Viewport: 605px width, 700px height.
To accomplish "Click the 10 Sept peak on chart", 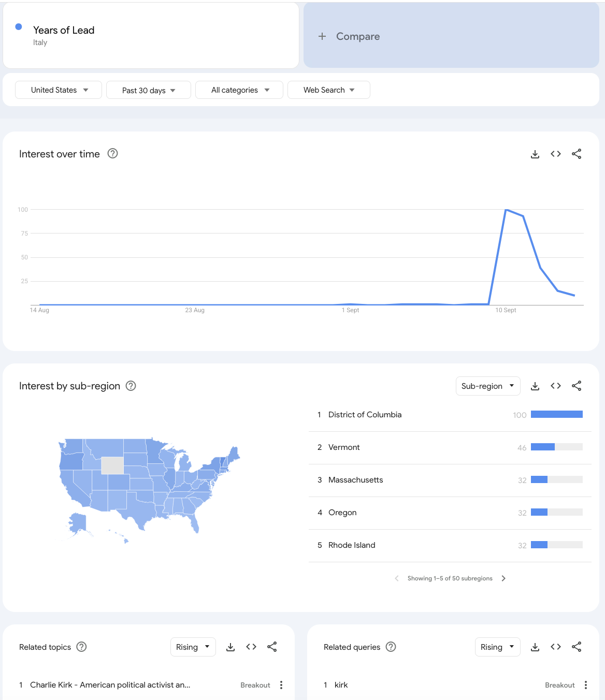I will 506,210.
